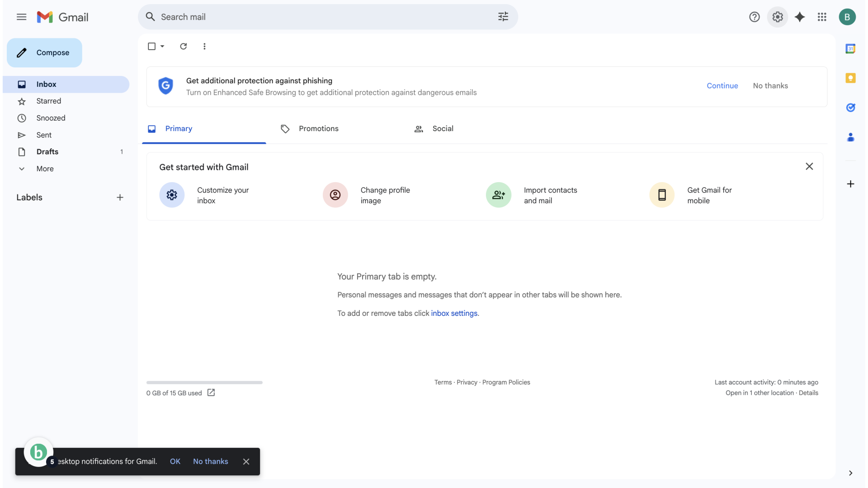Click '0 GB of 15 GB used' text
868x488 pixels.
(x=174, y=393)
